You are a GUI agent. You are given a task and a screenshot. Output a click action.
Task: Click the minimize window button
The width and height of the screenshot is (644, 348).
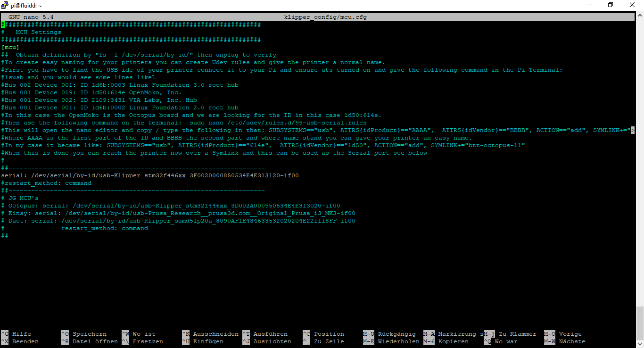590,5
